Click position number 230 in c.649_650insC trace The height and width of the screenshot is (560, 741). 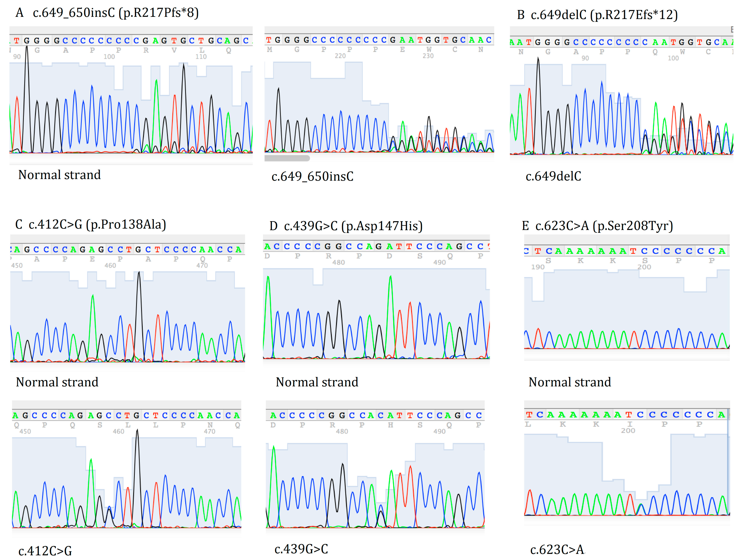pyautogui.click(x=428, y=56)
